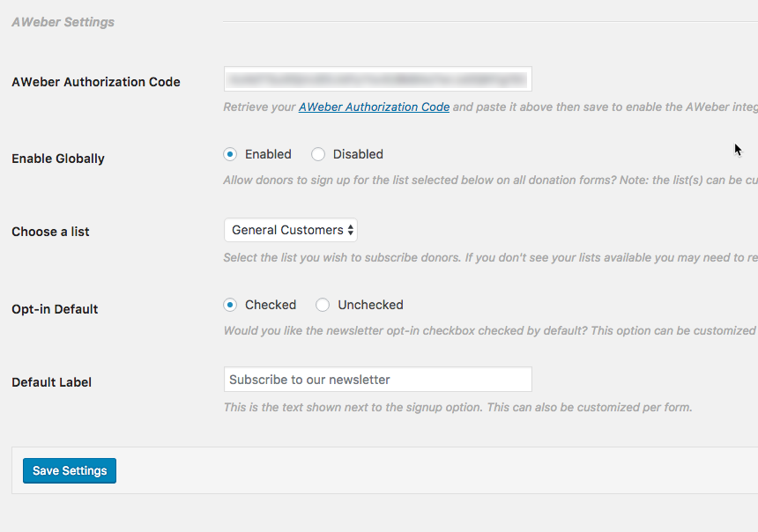Image resolution: width=758 pixels, height=532 pixels.
Task: Select the Enabled radio button
Action: (231, 154)
